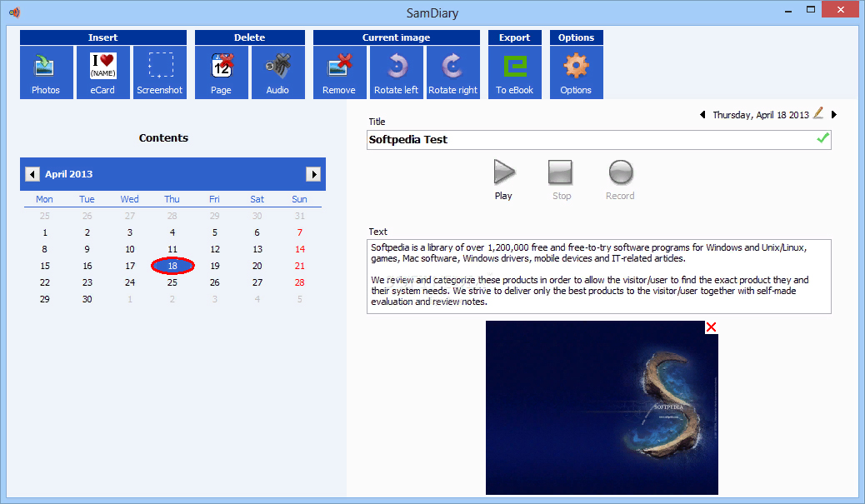Image resolution: width=865 pixels, height=504 pixels.
Task: Select April 6 in the calendar
Action: pyautogui.click(x=257, y=232)
